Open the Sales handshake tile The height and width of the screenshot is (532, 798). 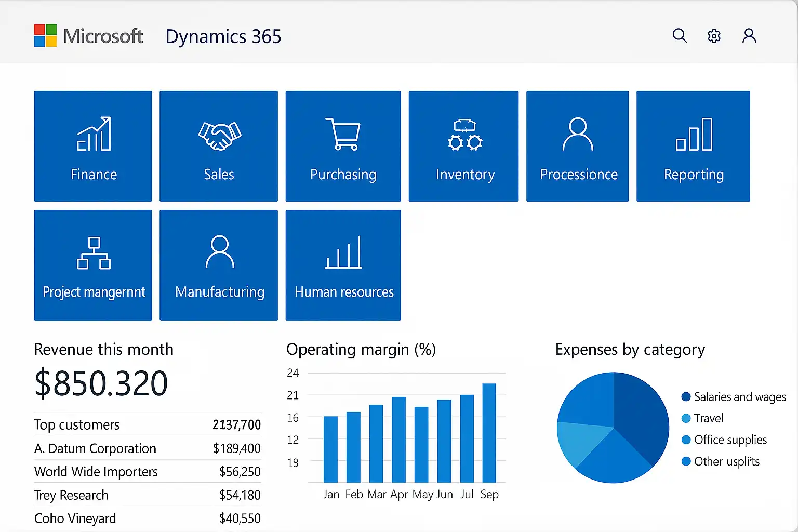[219, 146]
